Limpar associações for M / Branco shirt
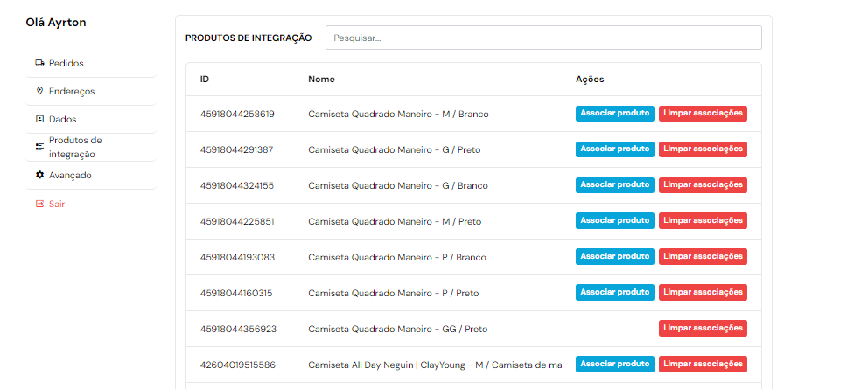This screenshot has height=389, width=868. pyautogui.click(x=703, y=114)
